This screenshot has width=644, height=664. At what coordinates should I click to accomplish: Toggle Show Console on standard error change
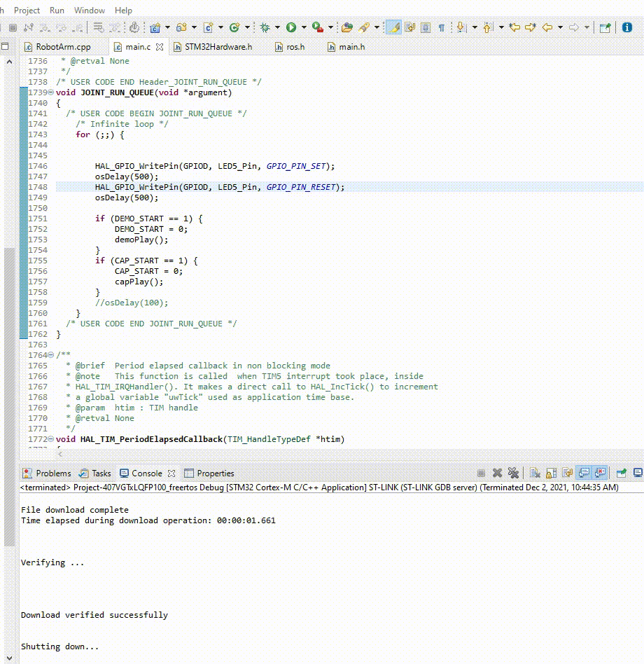[600, 473]
